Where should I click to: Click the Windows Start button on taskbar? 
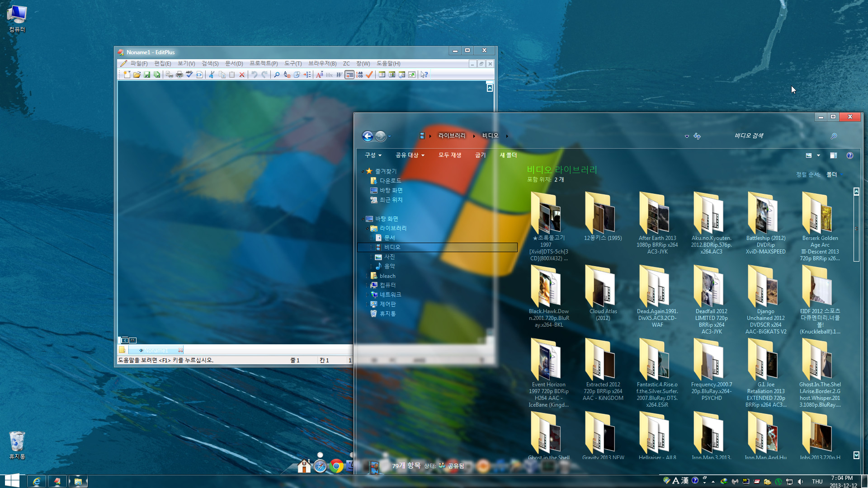click(x=12, y=481)
